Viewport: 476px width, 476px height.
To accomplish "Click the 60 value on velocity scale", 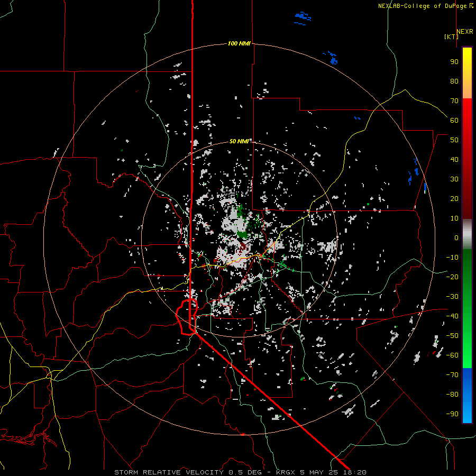I will click(x=454, y=120).
